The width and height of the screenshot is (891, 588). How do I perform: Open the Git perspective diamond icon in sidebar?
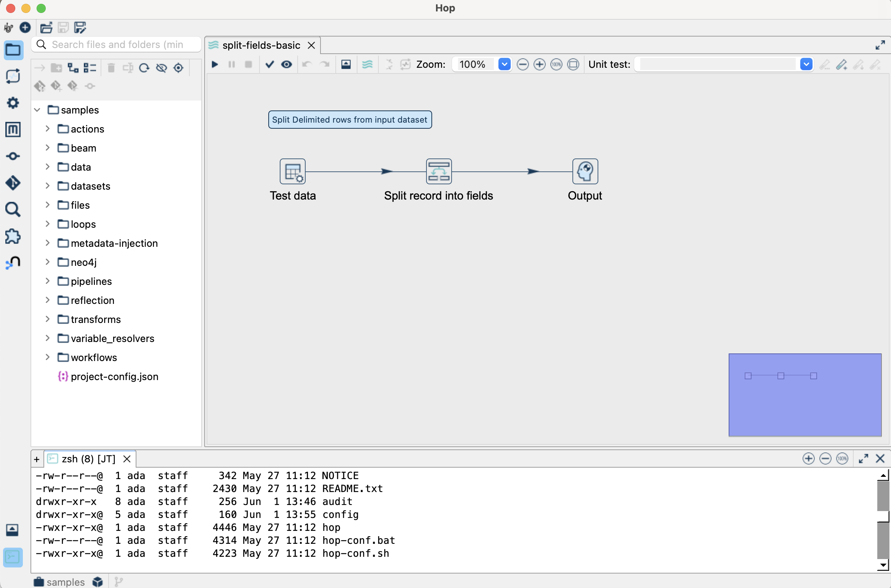(x=13, y=183)
